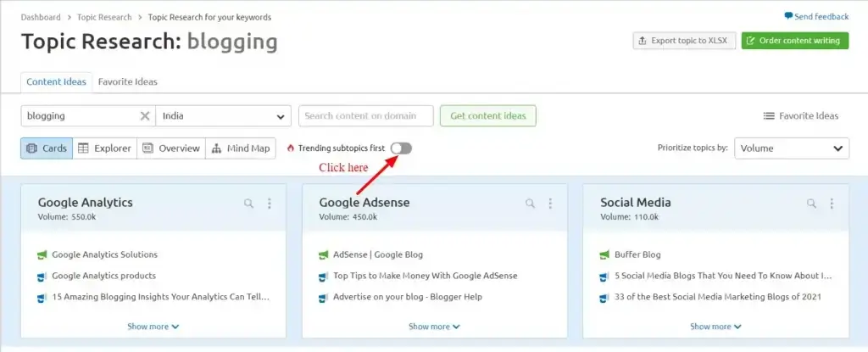This screenshot has height=352, width=868.
Task: Click the Google Analytics card title
Action: tap(86, 203)
